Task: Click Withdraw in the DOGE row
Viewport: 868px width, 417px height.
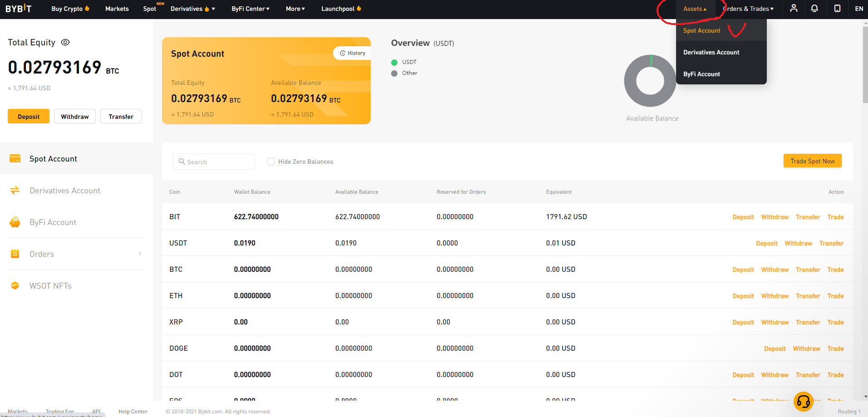Action: [806, 348]
